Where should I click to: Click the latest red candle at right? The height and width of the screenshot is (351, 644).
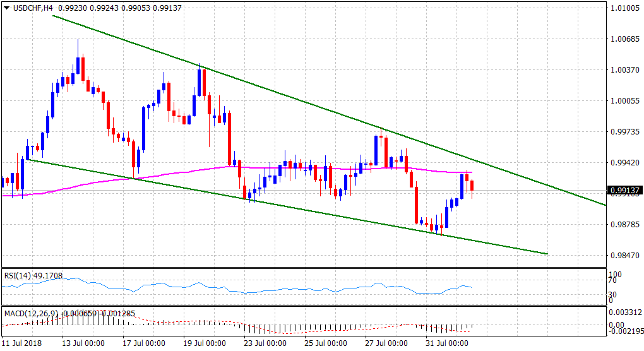(x=472, y=186)
